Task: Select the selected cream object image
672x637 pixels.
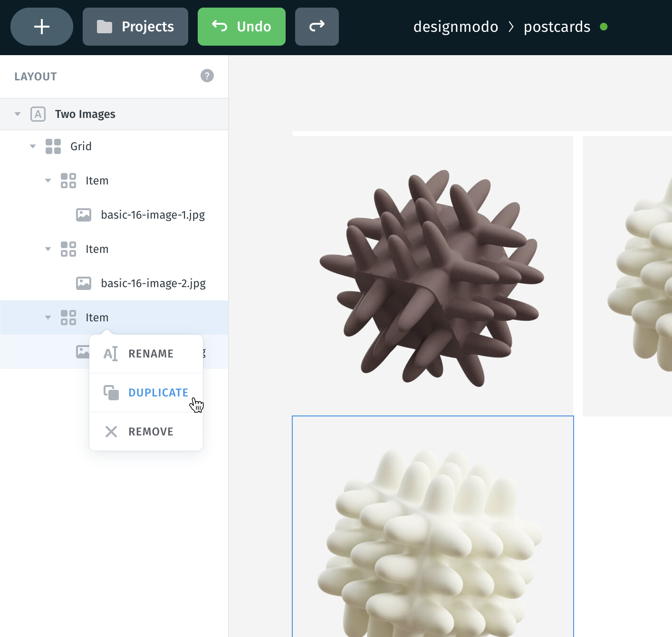Action: [433, 527]
